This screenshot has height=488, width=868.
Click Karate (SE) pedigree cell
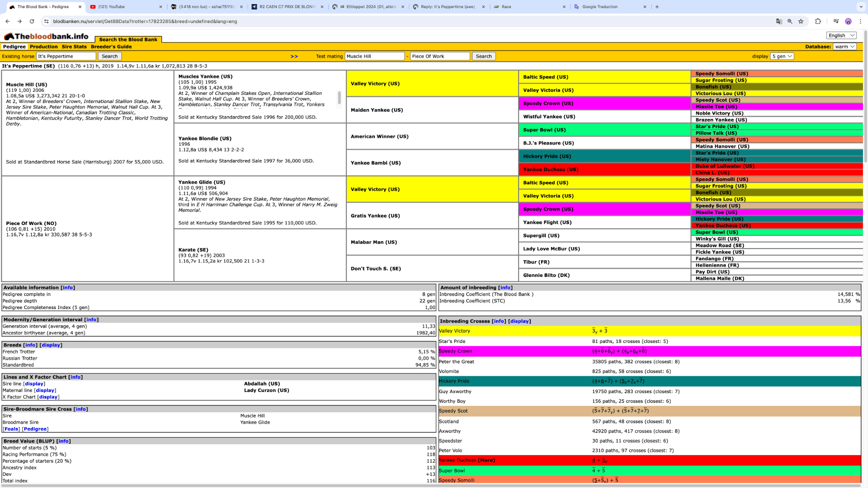(x=193, y=250)
